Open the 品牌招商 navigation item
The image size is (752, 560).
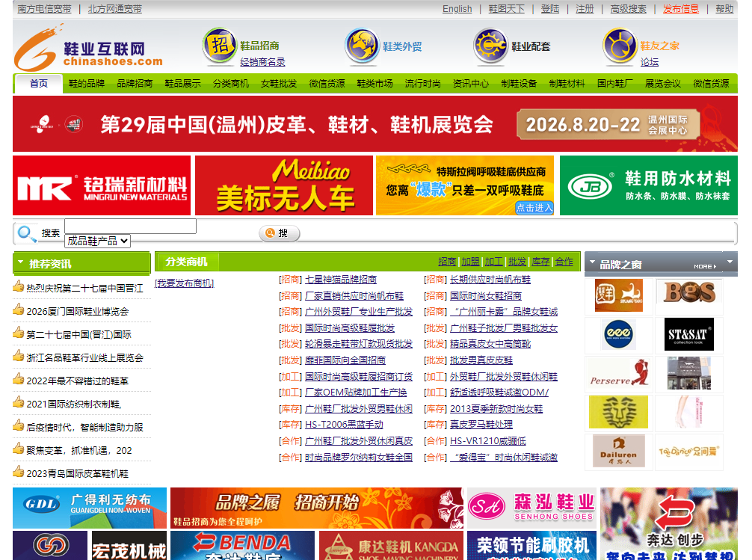click(135, 84)
